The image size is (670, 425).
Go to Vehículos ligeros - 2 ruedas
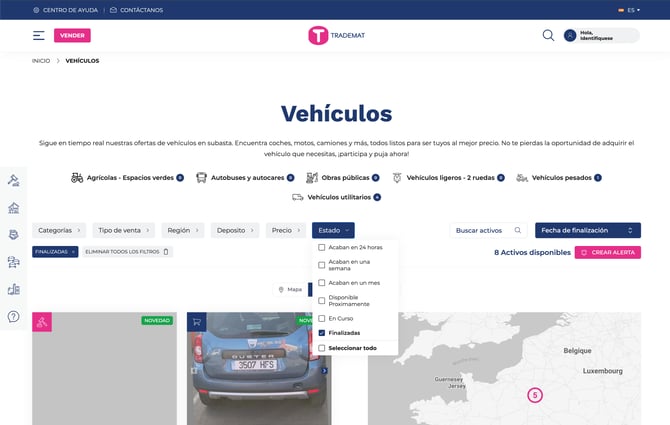click(x=450, y=178)
